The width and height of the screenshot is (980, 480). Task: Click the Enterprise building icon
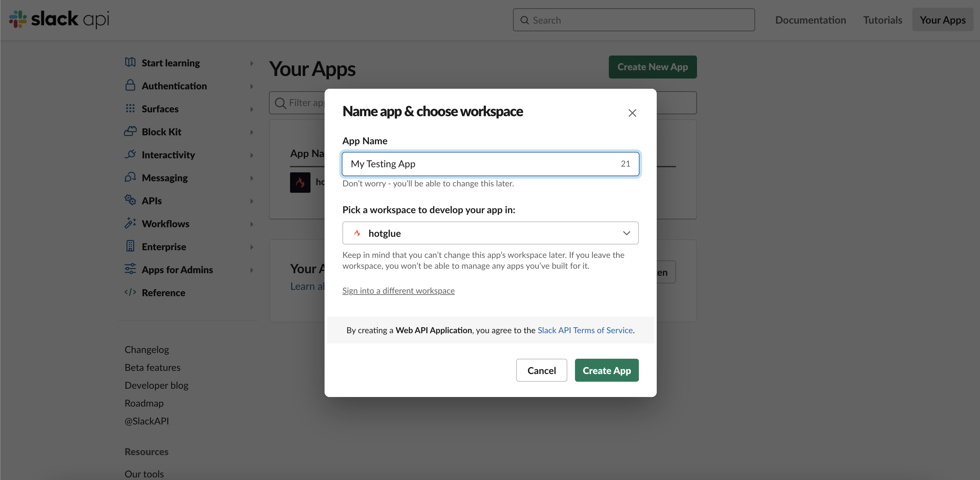[130, 246]
